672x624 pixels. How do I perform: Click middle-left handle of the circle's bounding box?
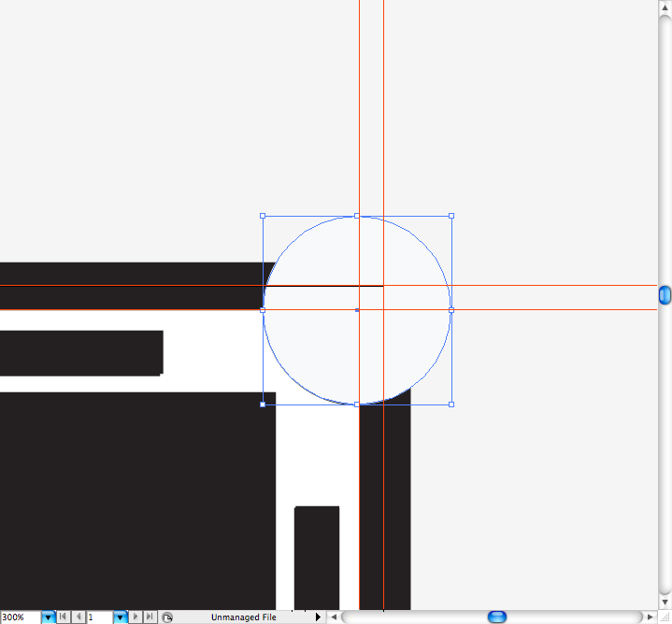(x=263, y=310)
